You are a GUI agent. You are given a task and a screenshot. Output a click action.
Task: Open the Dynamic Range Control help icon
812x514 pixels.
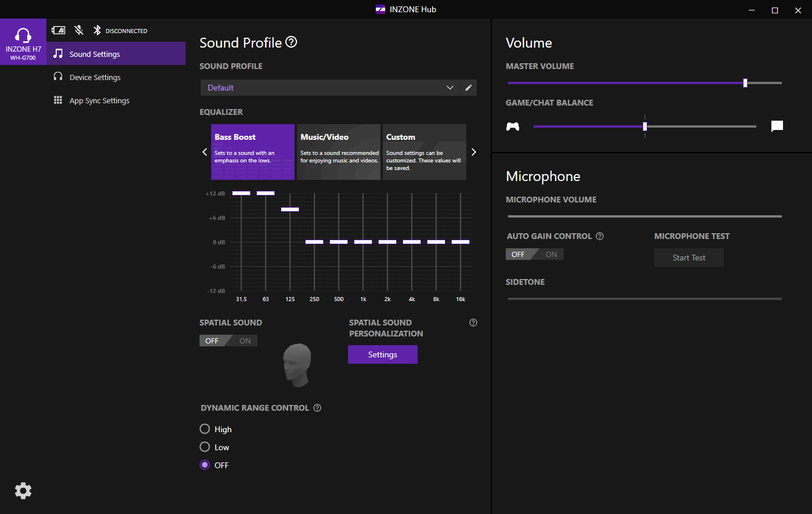coord(317,408)
